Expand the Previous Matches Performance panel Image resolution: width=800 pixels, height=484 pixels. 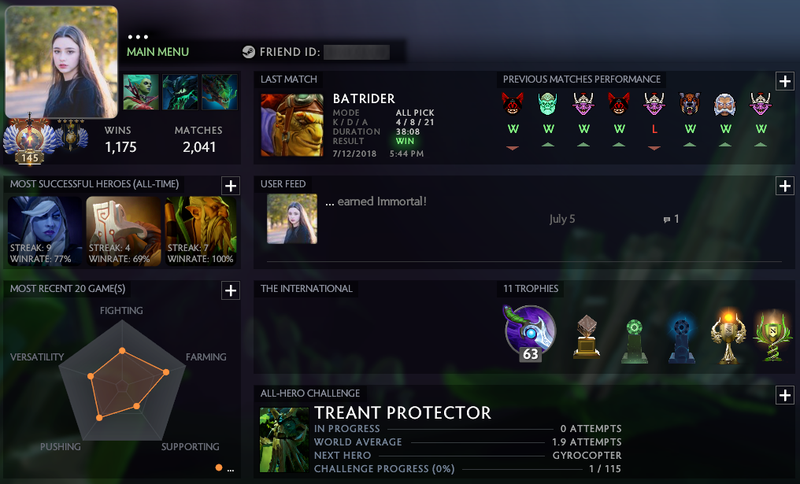click(785, 81)
